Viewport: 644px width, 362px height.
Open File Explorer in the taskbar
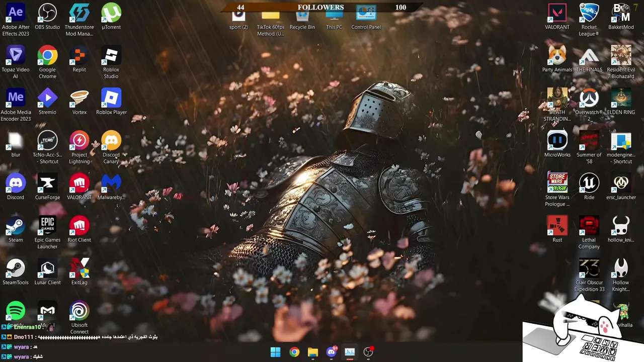313,352
